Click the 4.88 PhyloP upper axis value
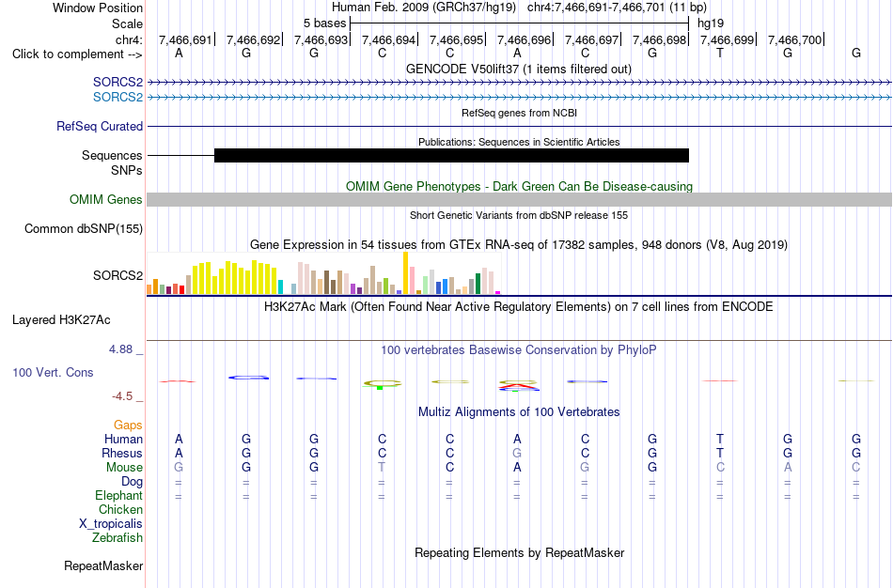This screenshot has height=588, width=893. pyautogui.click(x=120, y=348)
